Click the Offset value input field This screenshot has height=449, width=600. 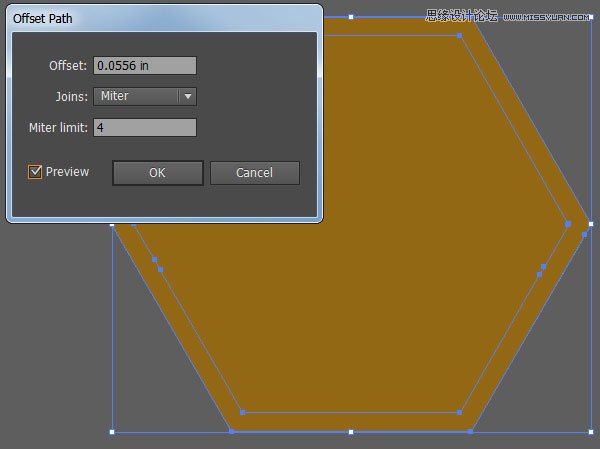pos(145,66)
